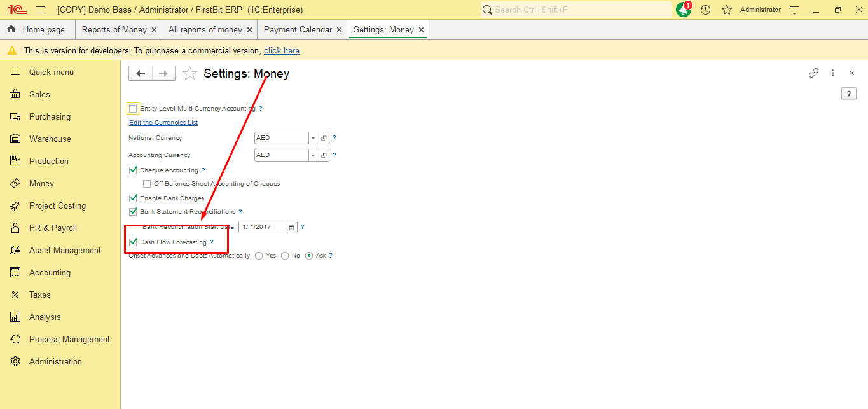Copy link to this settings page
868x409 pixels.
tap(813, 73)
